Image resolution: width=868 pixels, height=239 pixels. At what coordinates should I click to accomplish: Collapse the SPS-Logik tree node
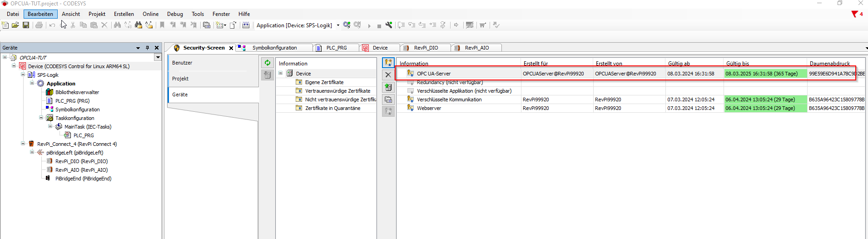click(x=23, y=75)
